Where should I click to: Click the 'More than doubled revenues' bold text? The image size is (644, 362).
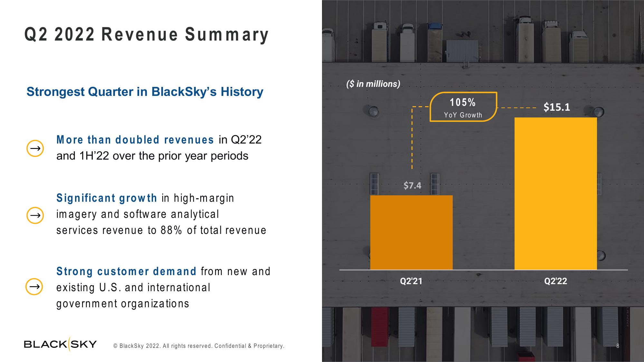click(135, 140)
